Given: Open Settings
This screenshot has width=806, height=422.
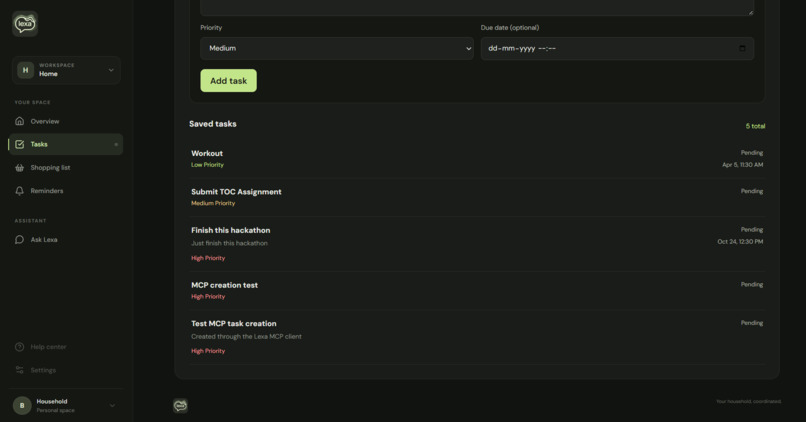Looking at the screenshot, I should [x=66, y=370].
